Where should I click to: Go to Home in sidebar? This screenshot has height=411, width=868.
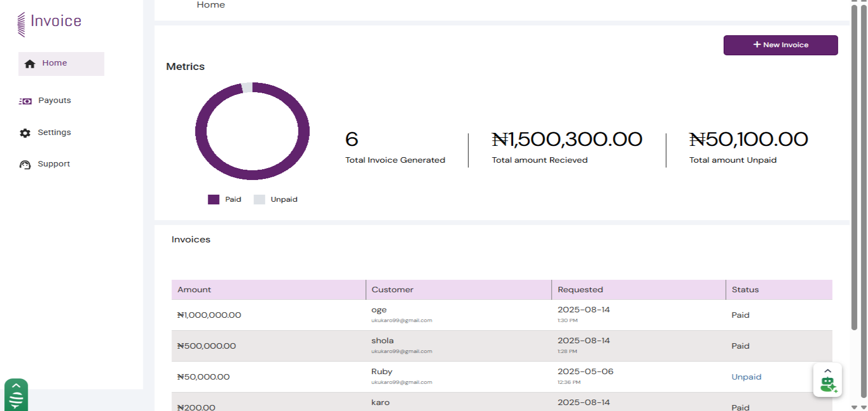[61, 63]
